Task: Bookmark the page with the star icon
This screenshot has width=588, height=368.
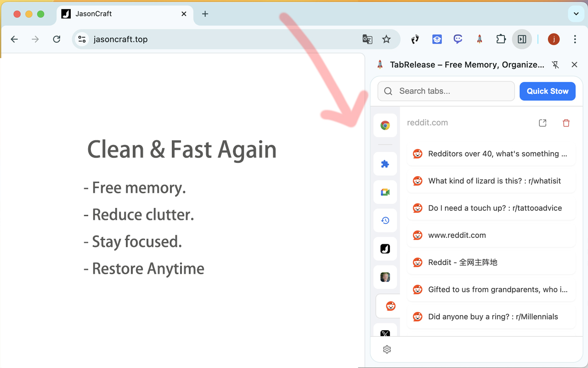Action: tap(387, 40)
